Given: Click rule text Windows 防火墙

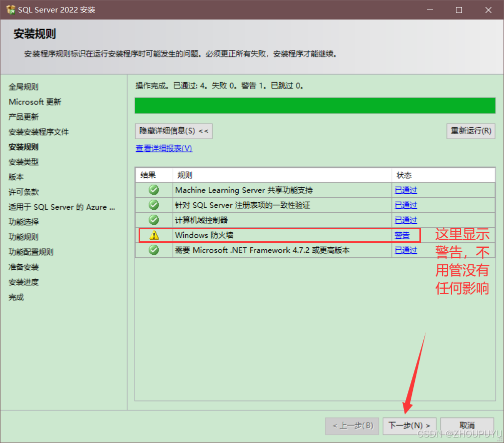Looking at the screenshot, I should [204, 235].
